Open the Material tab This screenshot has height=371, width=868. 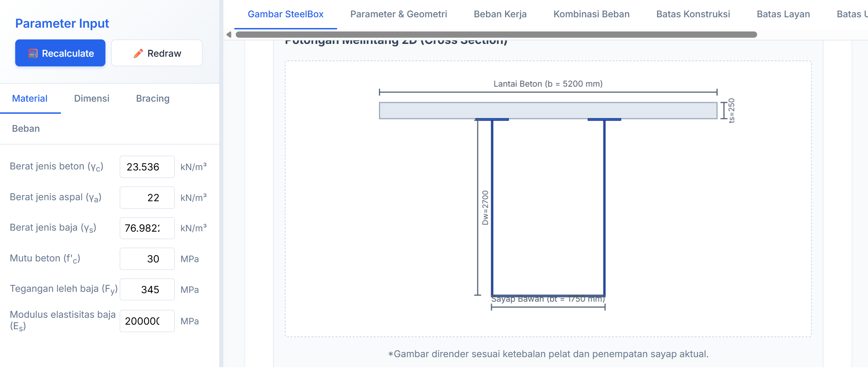pos(30,99)
